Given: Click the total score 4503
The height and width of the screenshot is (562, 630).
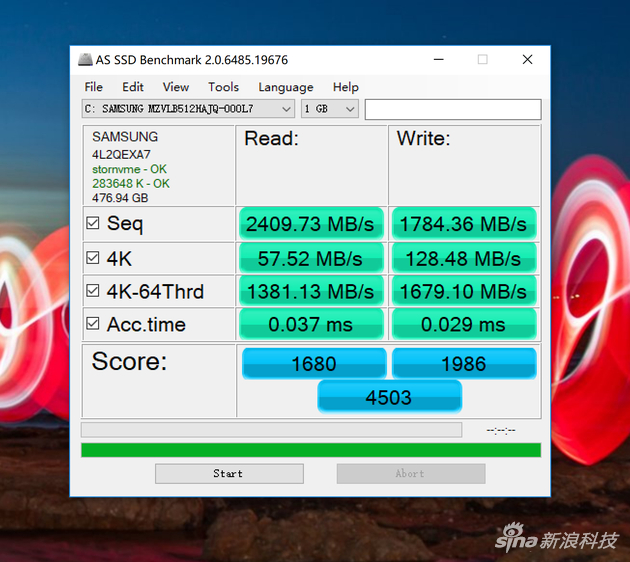Looking at the screenshot, I should click(389, 397).
